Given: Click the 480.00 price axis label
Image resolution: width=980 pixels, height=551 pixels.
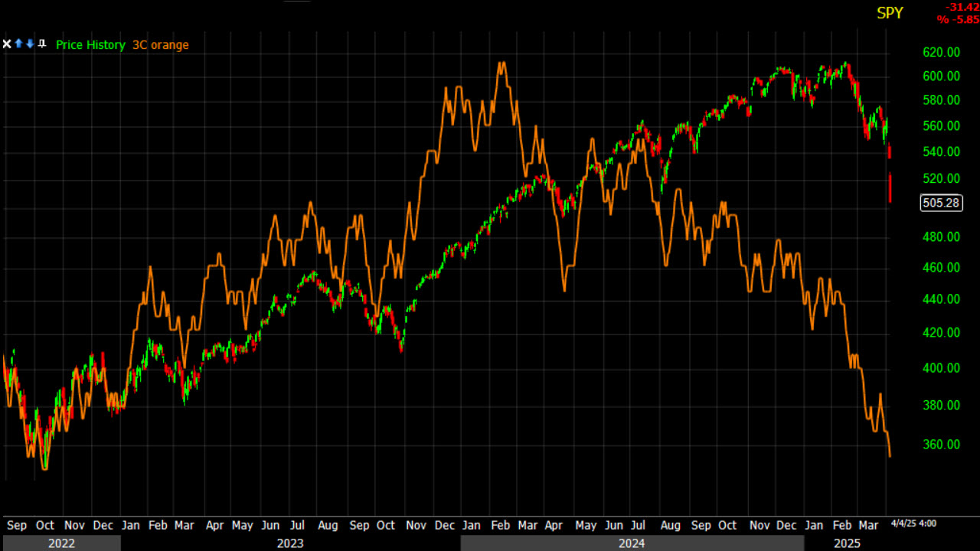Looking at the screenshot, I should tap(941, 237).
